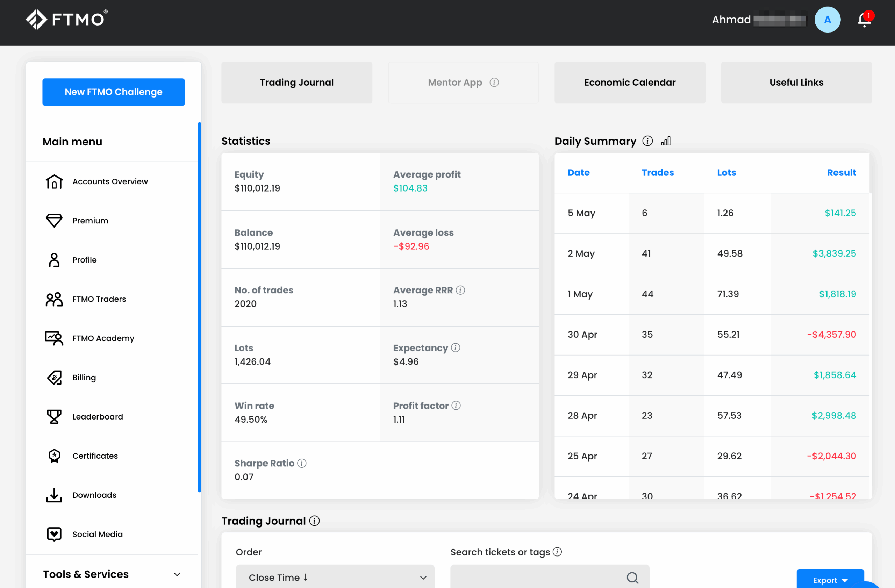
Task: Click the 28 Apr result $2,998.48
Action: 834,415
